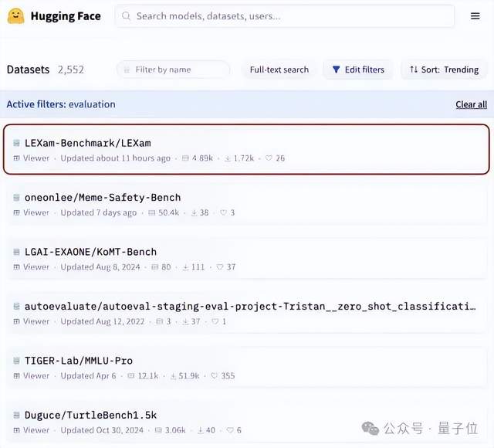Open the autoevaluate zero_shot_classification dataset
The width and height of the screenshot is (494, 448).
coord(250,306)
